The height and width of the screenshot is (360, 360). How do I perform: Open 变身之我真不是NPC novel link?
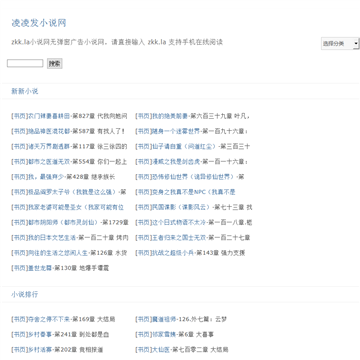point(194,192)
